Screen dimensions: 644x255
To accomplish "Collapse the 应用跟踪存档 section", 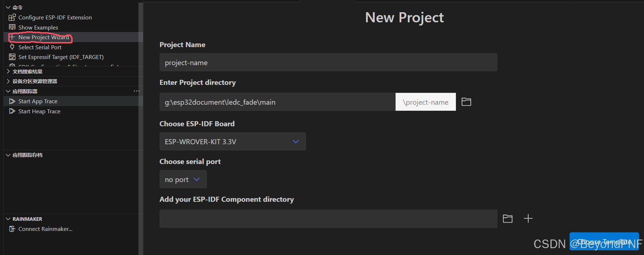I will (8, 155).
